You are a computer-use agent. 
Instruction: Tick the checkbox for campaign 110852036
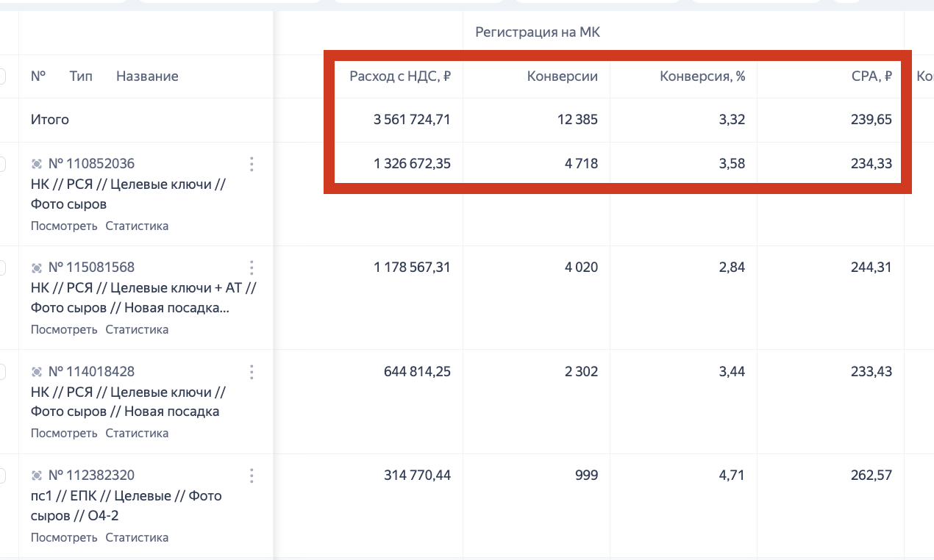2,164
